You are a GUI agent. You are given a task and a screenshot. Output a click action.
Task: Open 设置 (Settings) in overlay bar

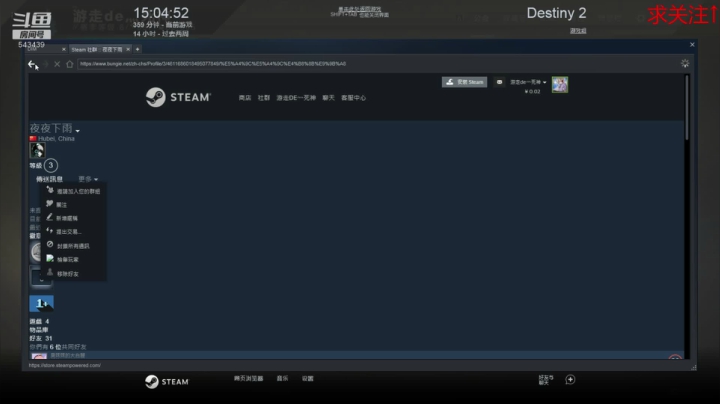[308, 379]
